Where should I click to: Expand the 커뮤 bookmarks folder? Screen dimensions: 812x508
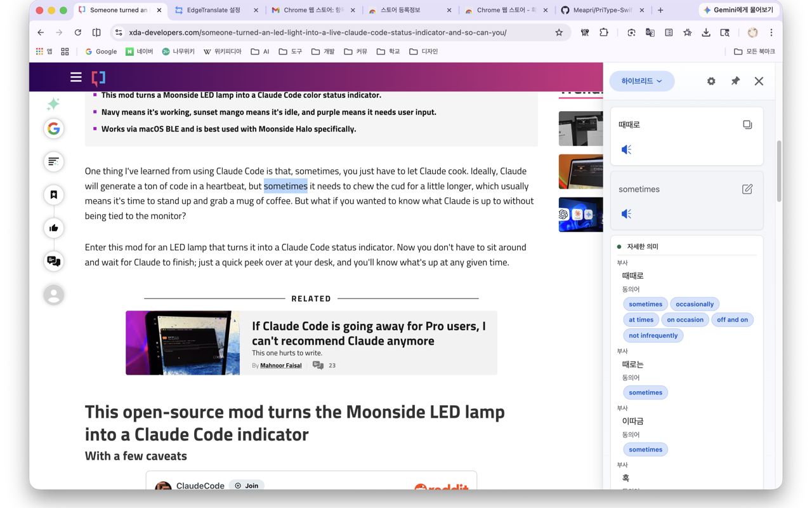tap(356, 51)
